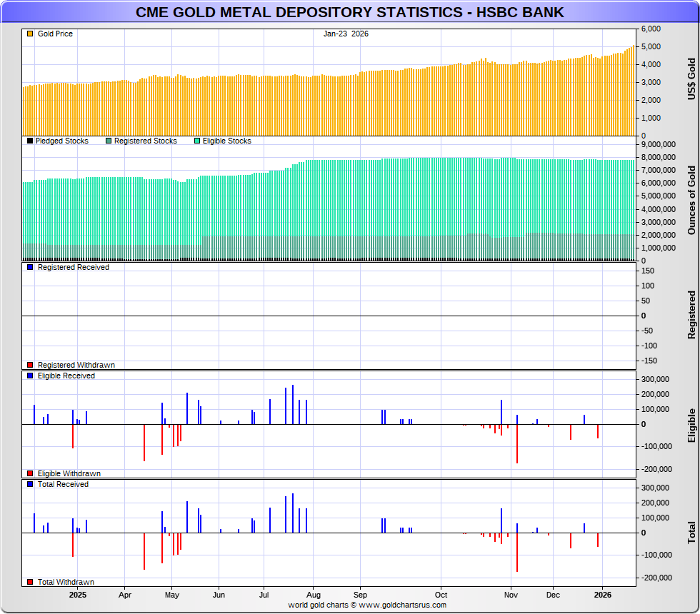Screen dimensions: 700x614
Task: Click the orange Gold Price legend swatch
Action: pos(29,34)
